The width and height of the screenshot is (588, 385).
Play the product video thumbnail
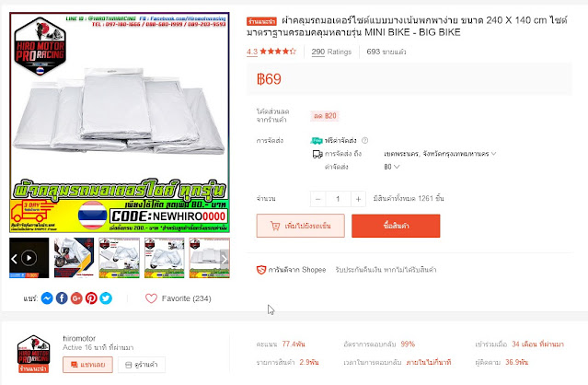pyautogui.click(x=29, y=258)
